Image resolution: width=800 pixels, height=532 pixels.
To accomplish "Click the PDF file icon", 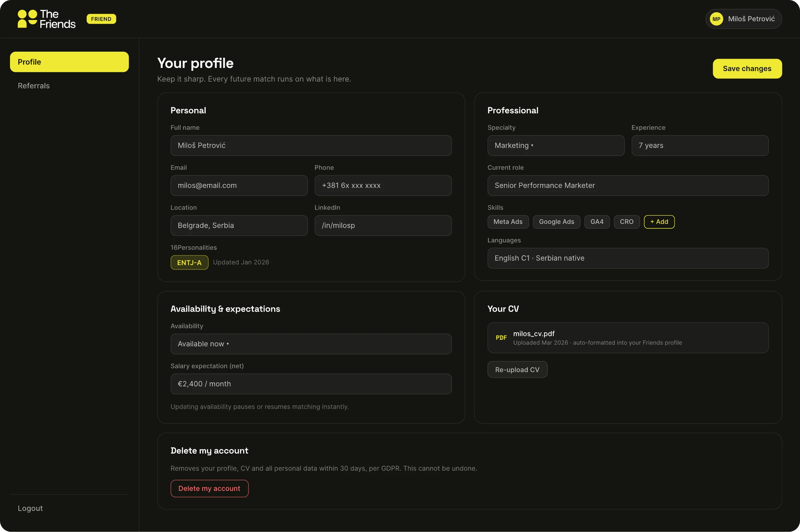I will pos(501,338).
